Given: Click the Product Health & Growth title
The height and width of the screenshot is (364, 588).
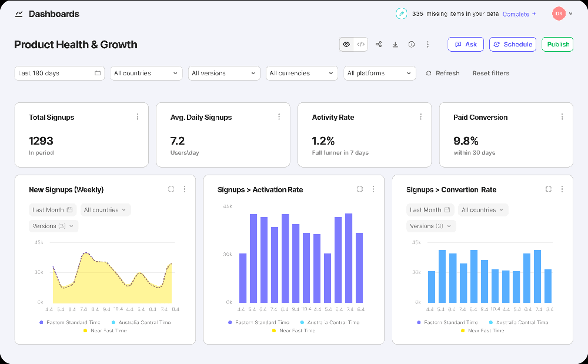Looking at the screenshot, I should 76,44.
